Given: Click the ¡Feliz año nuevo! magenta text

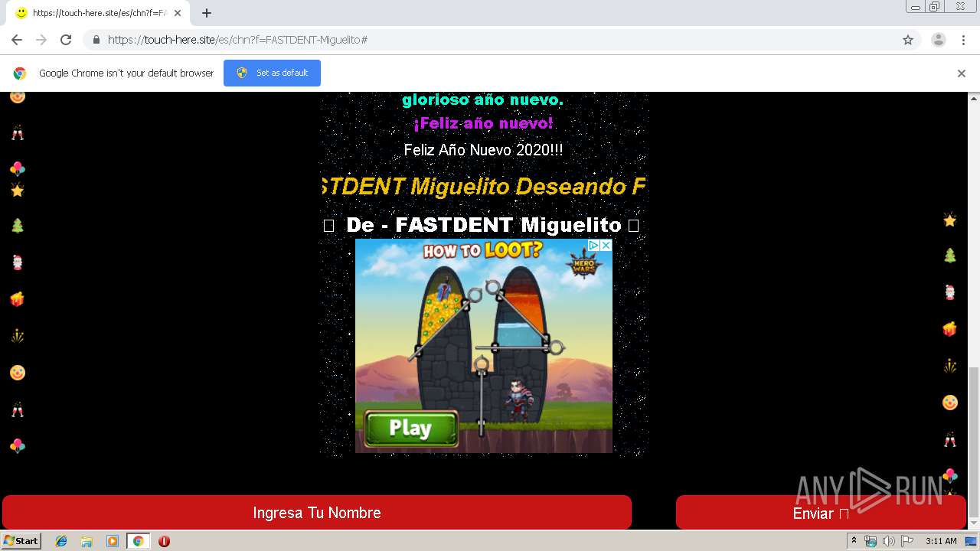Looking at the screenshot, I should coord(483,123).
